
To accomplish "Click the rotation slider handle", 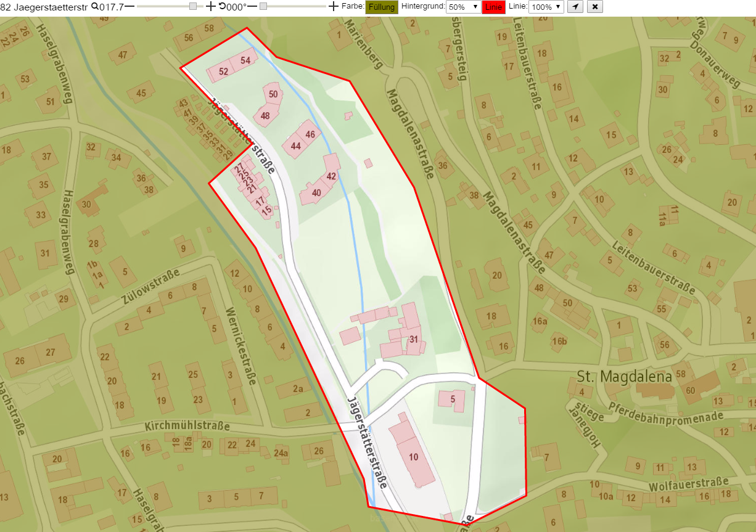I will [x=263, y=6].
